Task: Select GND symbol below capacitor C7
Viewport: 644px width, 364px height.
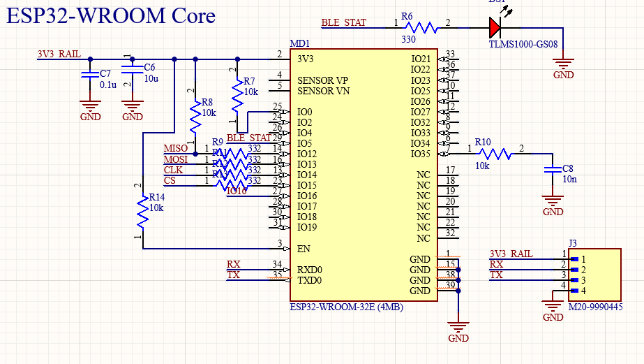Action: [x=91, y=112]
